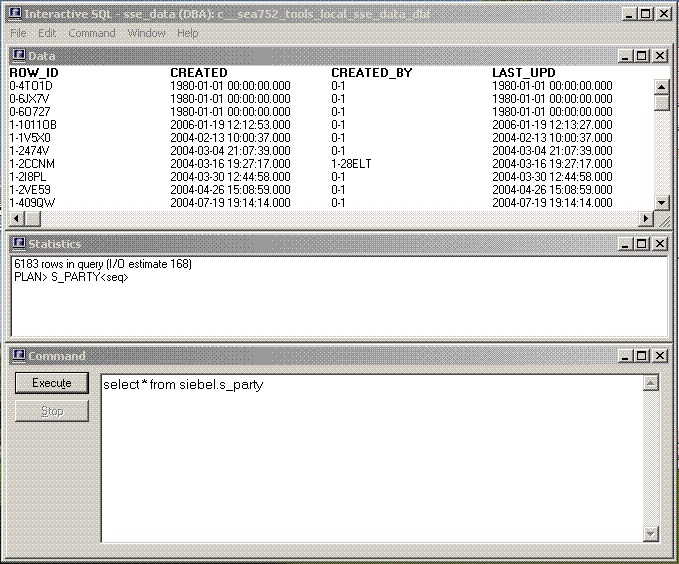This screenshot has height=564, width=679.
Task: Maximize the Statistics window
Action: [x=642, y=244]
